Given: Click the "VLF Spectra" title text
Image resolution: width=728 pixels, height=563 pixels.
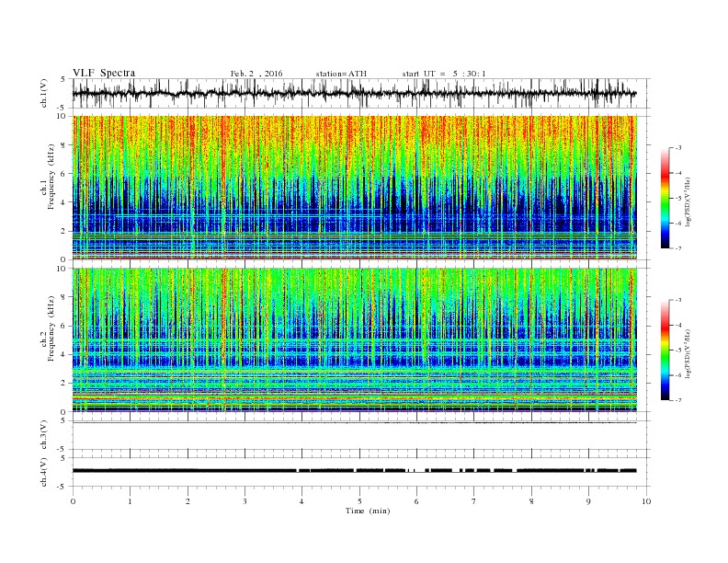Looking at the screenshot, I should coord(104,73).
